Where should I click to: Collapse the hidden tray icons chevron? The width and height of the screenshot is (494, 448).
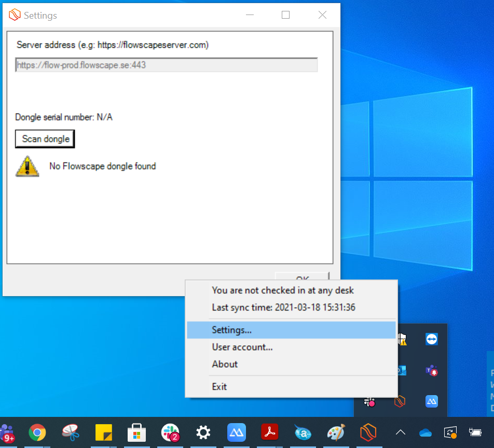tap(401, 432)
